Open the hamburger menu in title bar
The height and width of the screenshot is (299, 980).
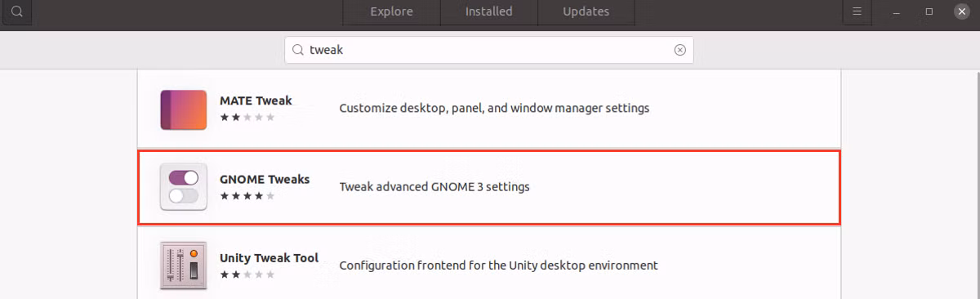(857, 11)
